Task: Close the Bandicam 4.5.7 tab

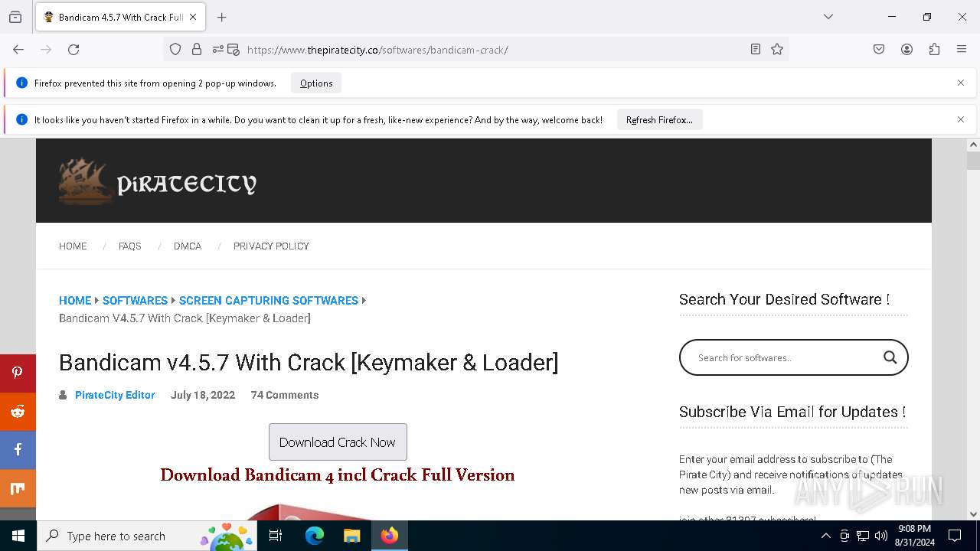Action: 193,17
